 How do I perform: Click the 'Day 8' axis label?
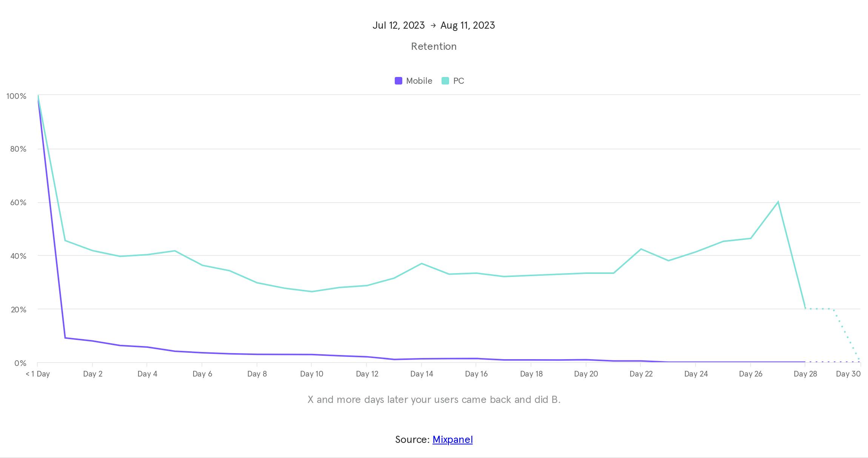click(257, 374)
